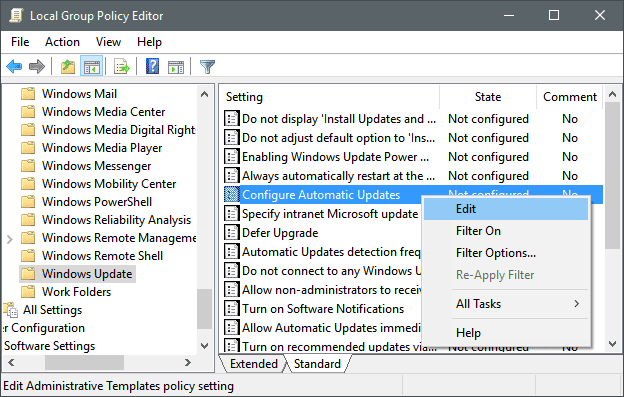
Task: Open the All Tasks submenu arrow
Action: [x=577, y=304]
